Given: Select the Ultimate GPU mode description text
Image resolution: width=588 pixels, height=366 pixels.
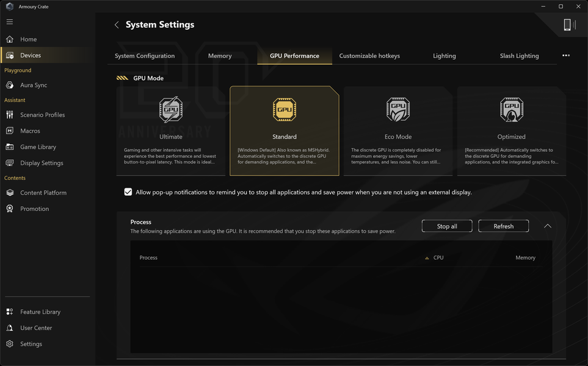Looking at the screenshot, I should click(x=170, y=156).
